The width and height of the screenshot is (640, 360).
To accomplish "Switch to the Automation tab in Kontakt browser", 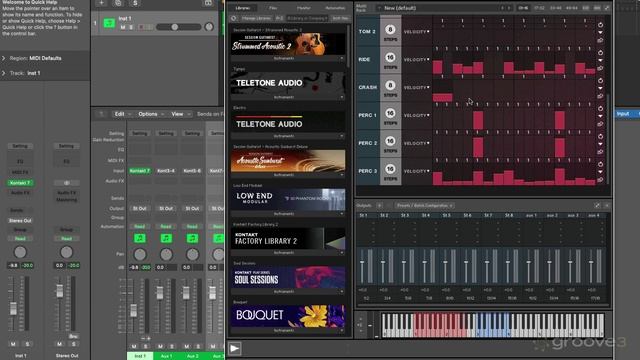I will tap(335, 8).
